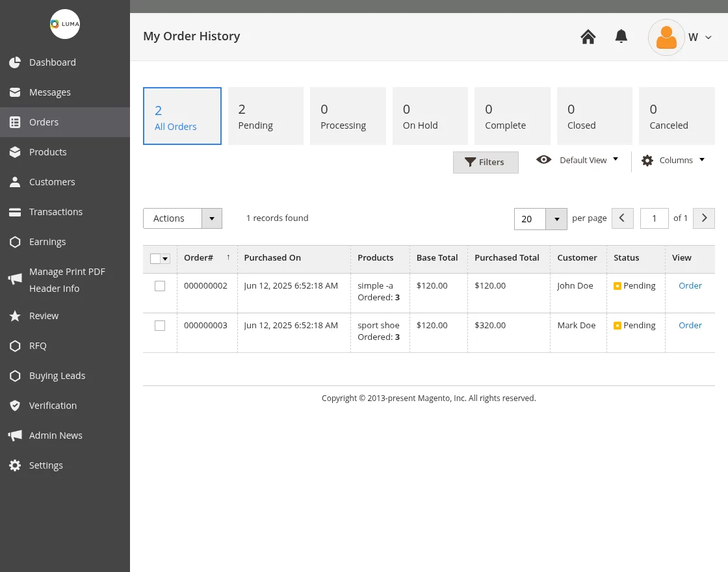Sort by the Order# column header
Viewport: 728px width, 572px height.
[x=199, y=258]
